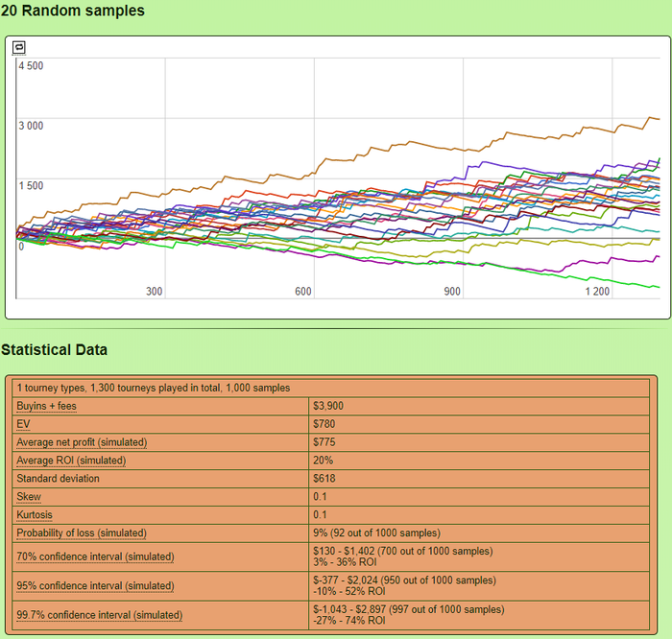Click the '9% (92 out of 1000 samples)' value
This screenshot has height=639, width=672.
pyautogui.click(x=376, y=532)
